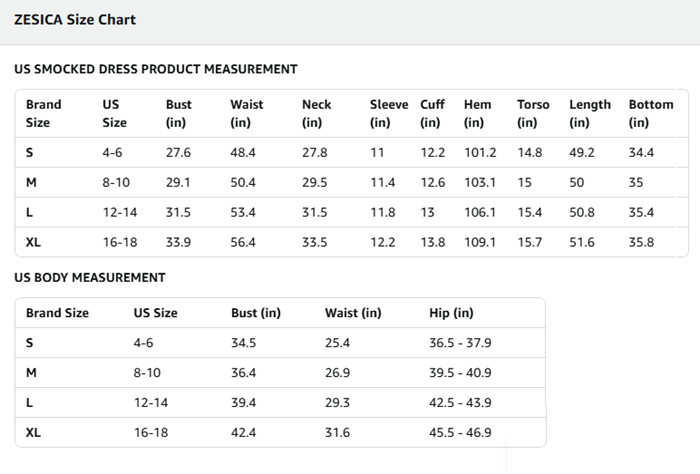Viewport: 700px width, 474px height.
Task: Select hip range 45.5 - 46.9
Action: coord(460,432)
